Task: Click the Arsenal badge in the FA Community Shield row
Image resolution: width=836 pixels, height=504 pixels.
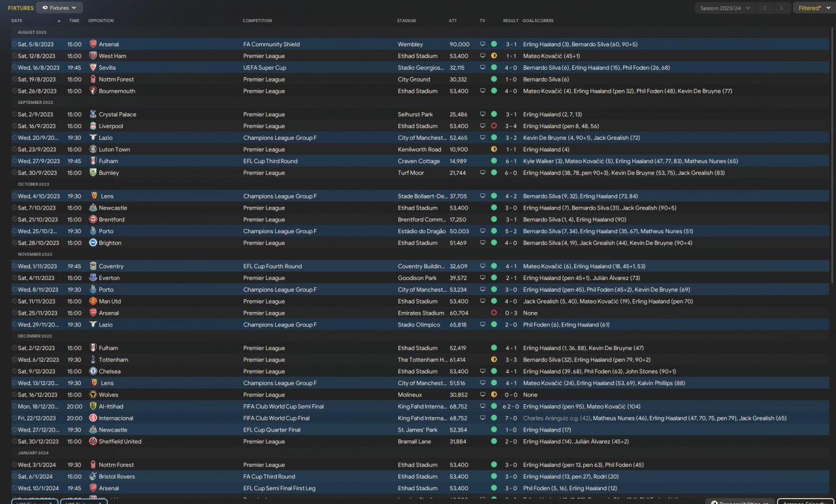Action: pyautogui.click(x=93, y=44)
